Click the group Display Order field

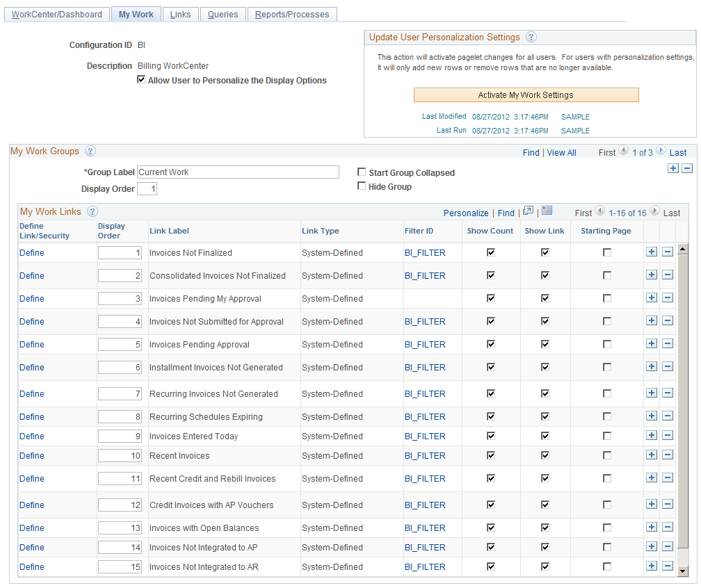(147, 188)
